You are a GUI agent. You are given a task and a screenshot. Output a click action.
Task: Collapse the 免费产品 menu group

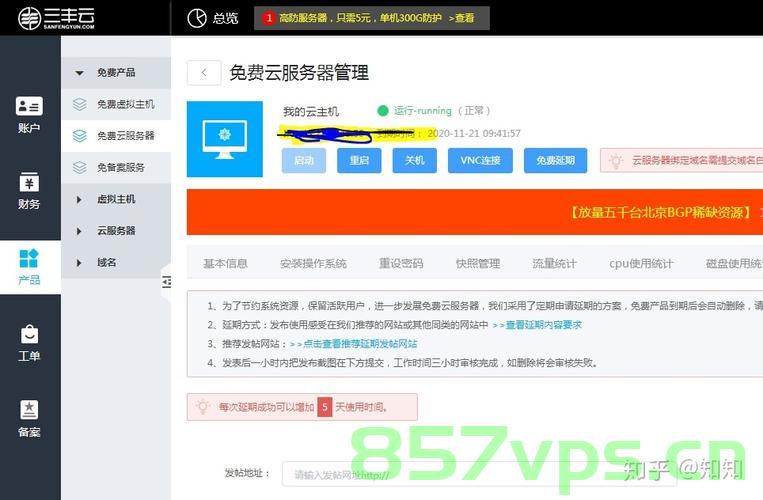point(116,72)
